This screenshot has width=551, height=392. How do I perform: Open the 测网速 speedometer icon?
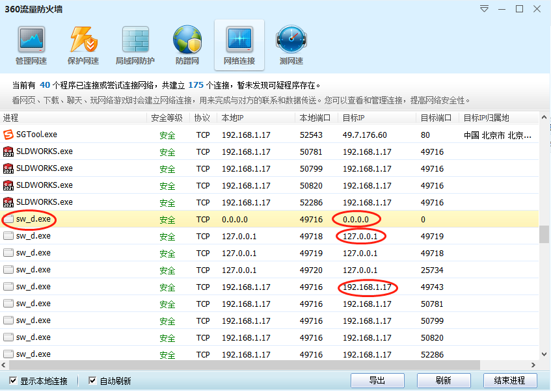click(x=291, y=41)
